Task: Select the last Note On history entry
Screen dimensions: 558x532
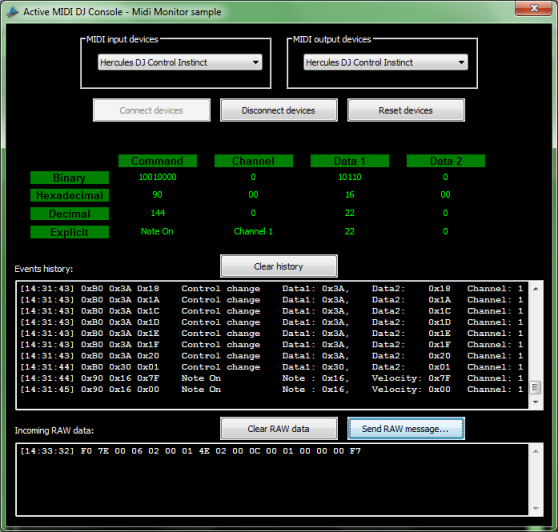Action: tap(272, 389)
